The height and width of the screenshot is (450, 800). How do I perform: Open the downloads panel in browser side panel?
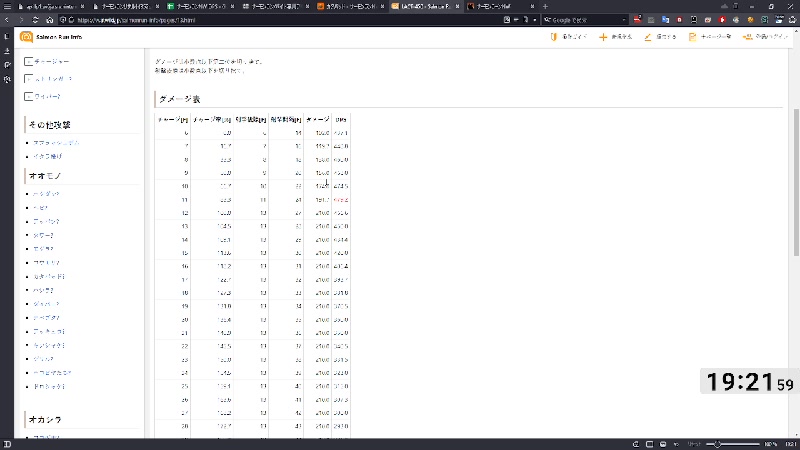pyautogui.click(x=6, y=50)
